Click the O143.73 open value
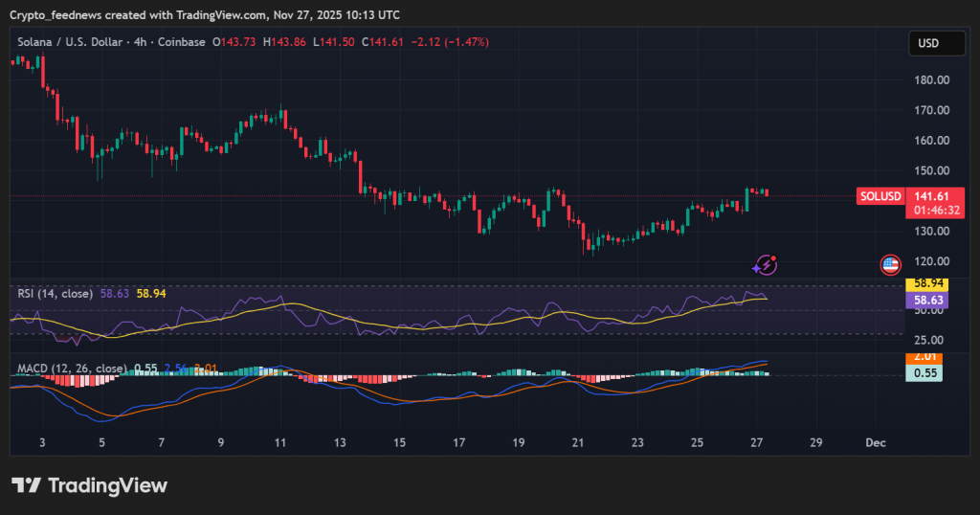Viewport: 980px width, 515px height. [x=234, y=42]
